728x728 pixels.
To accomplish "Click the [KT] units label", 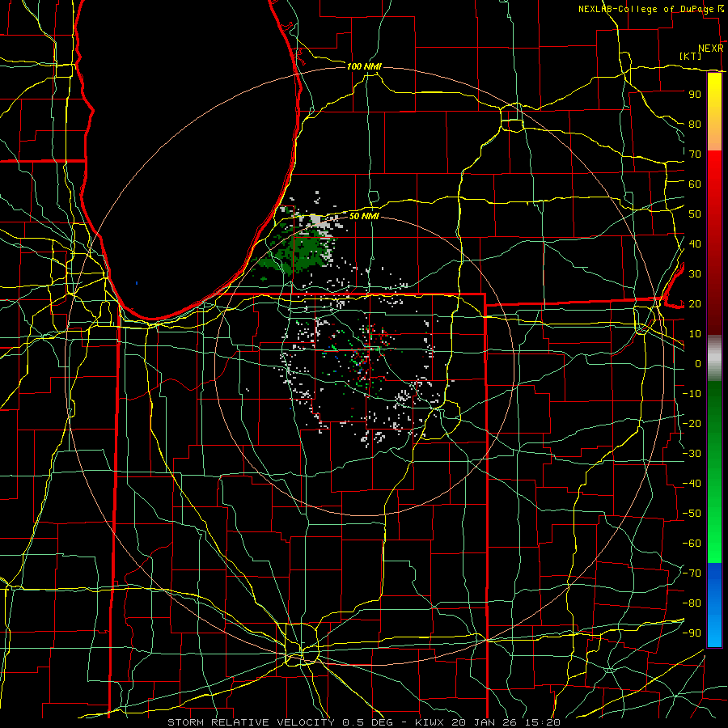I will pyautogui.click(x=691, y=56).
